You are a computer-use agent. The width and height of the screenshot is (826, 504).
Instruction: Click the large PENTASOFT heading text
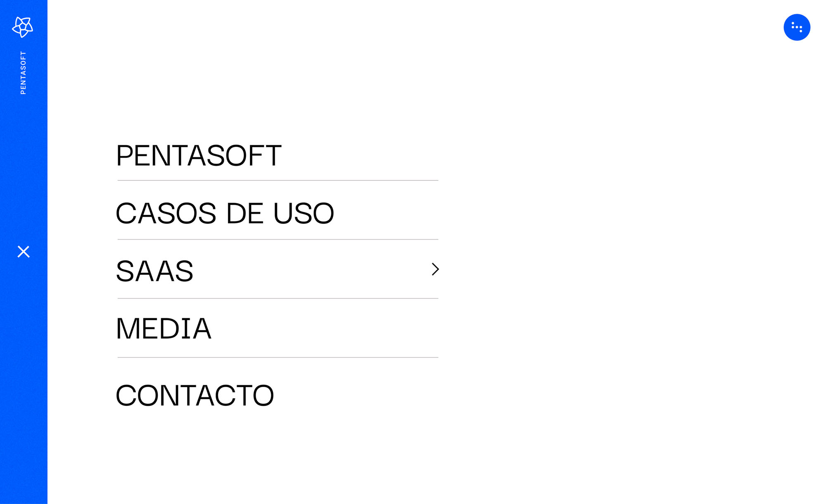tap(199, 156)
